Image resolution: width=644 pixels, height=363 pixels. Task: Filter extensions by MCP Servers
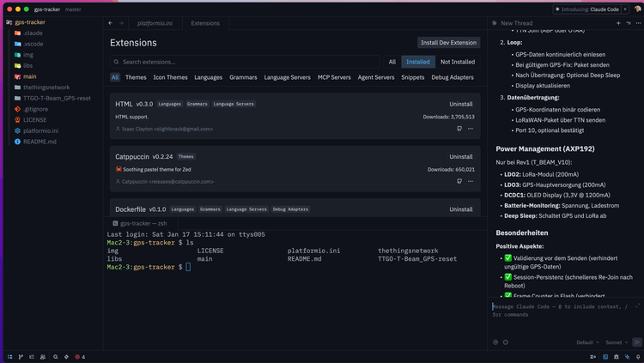coord(334,77)
